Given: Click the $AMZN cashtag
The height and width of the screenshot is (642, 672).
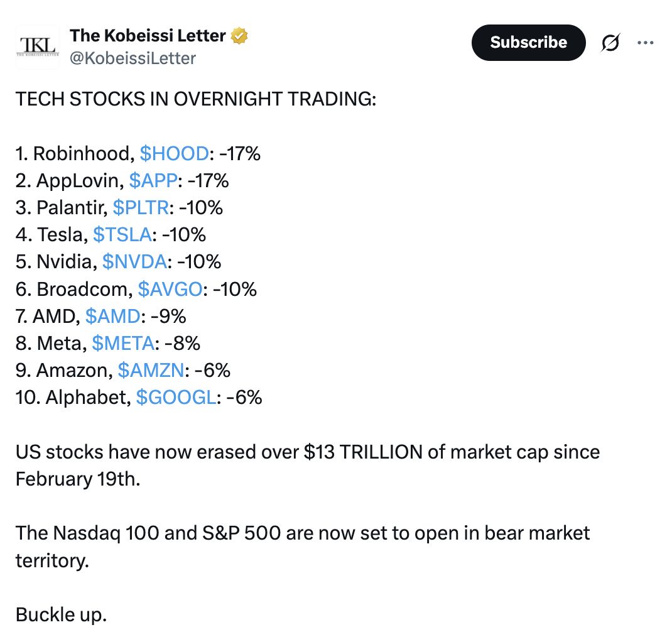Looking at the screenshot, I should (x=151, y=371).
